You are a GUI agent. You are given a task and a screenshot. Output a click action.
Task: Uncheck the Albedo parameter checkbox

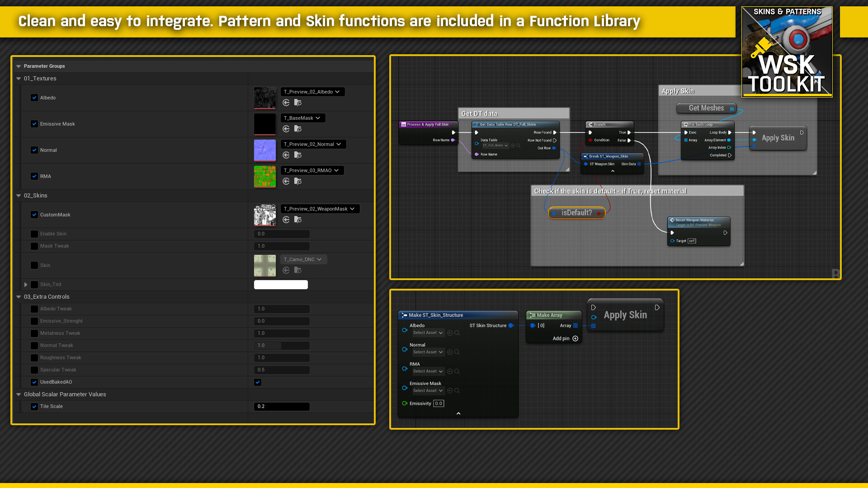tap(34, 98)
